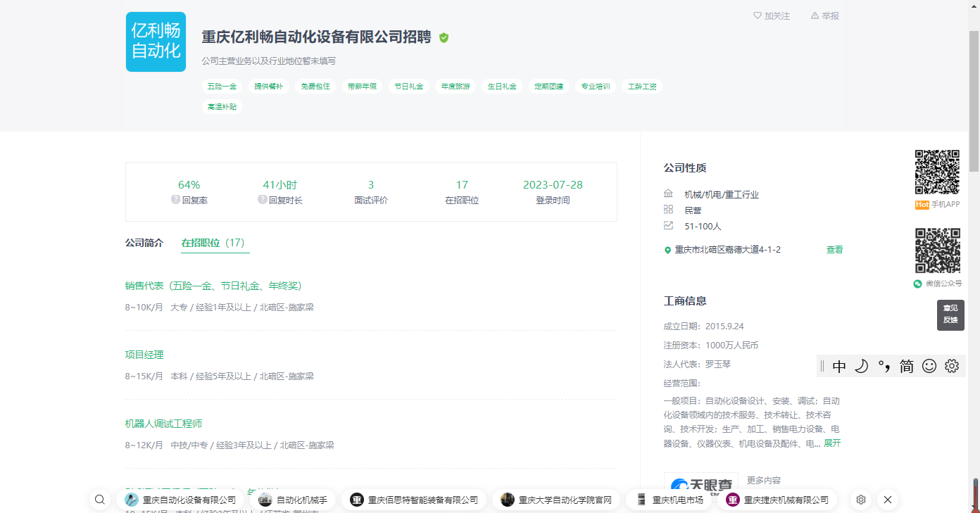The image size is (980, 513).
Task: Click the 41小时 reply duration value
Action: [x=279, y=184]
